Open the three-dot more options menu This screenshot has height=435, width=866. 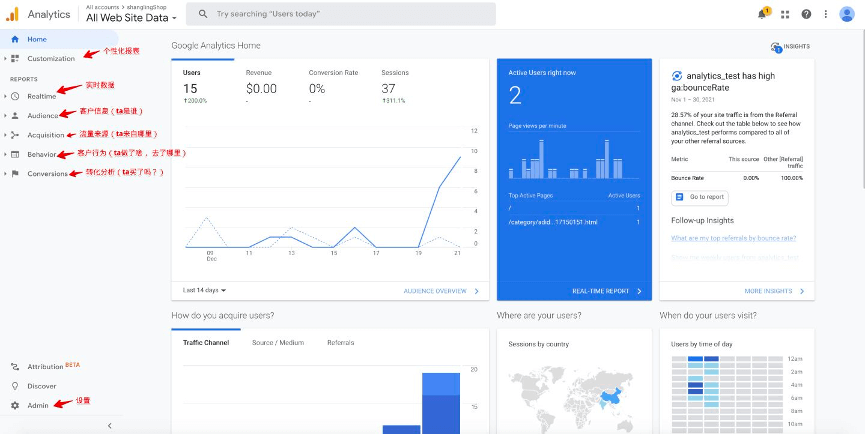826,14
